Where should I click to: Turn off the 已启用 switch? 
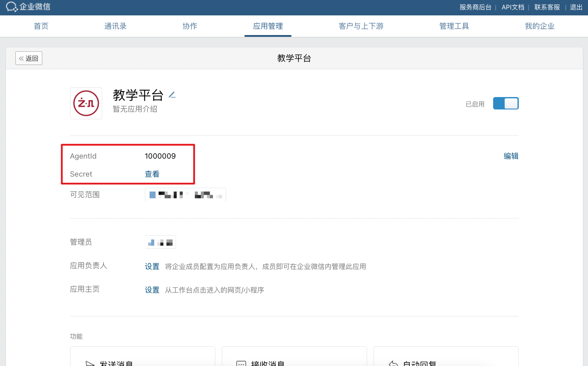[x=506, y=103]
